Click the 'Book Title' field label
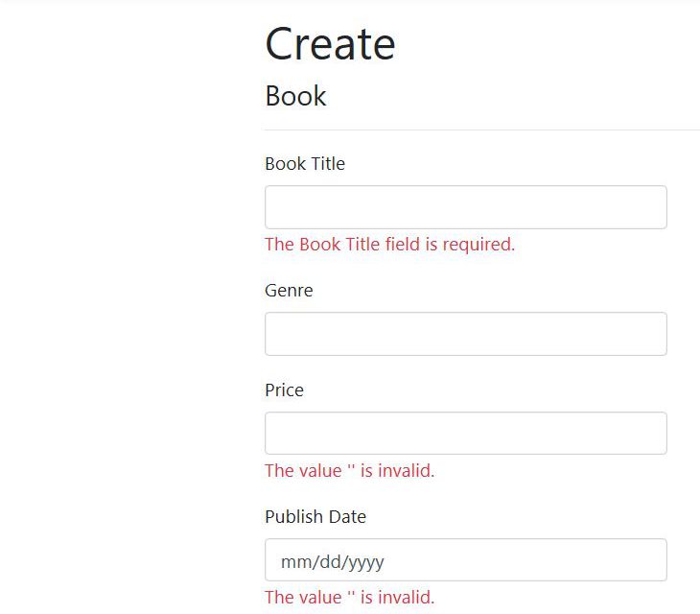This screenshot has width=700, height=614. [305, 164]
